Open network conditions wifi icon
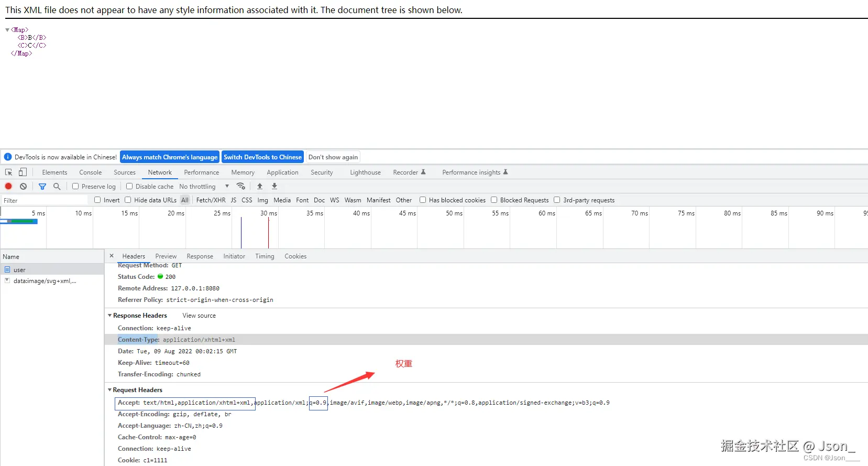This screenshot has height=466, width=868. [241, 186]
